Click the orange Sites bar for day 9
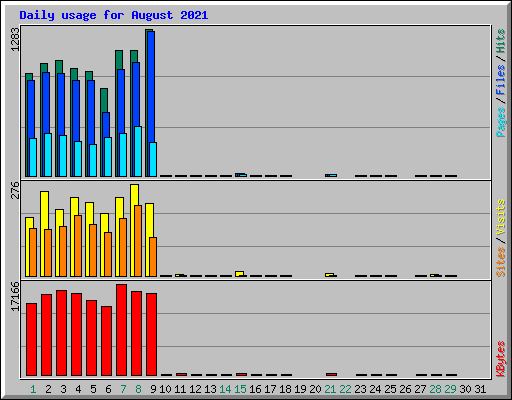 point(153,257)
